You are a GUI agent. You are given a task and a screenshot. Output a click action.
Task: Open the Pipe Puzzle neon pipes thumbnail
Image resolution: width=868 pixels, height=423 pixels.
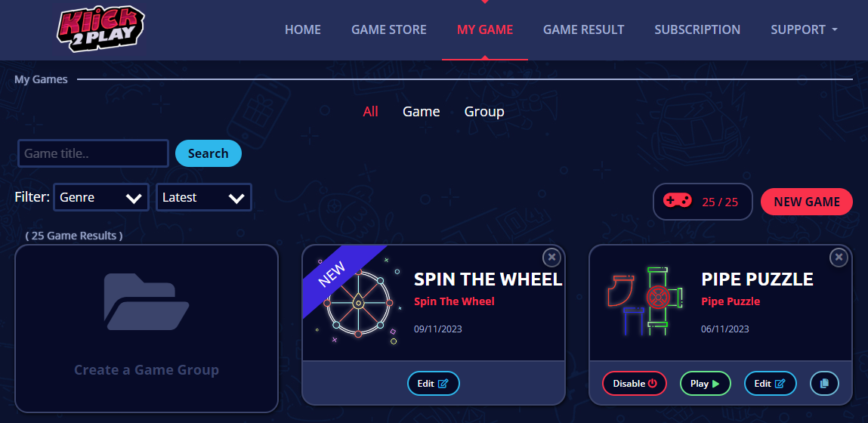645,301
